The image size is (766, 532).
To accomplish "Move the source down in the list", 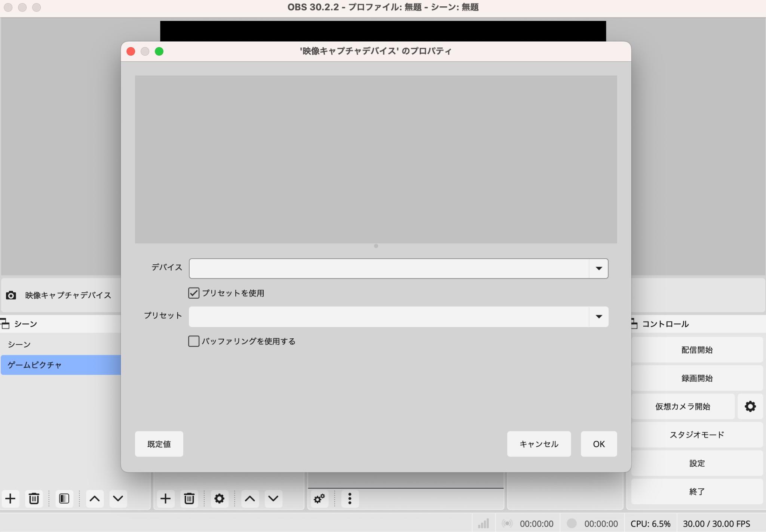I will coord(273,498).
